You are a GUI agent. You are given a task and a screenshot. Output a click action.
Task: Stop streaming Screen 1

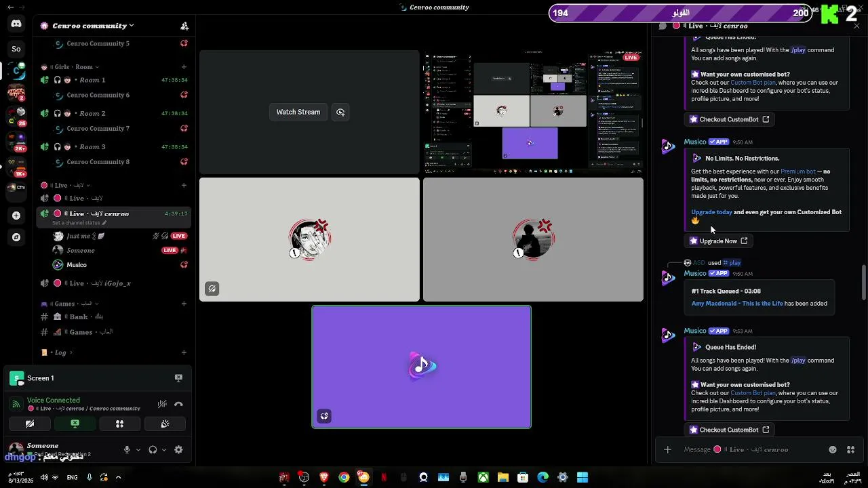click(178, 378)
